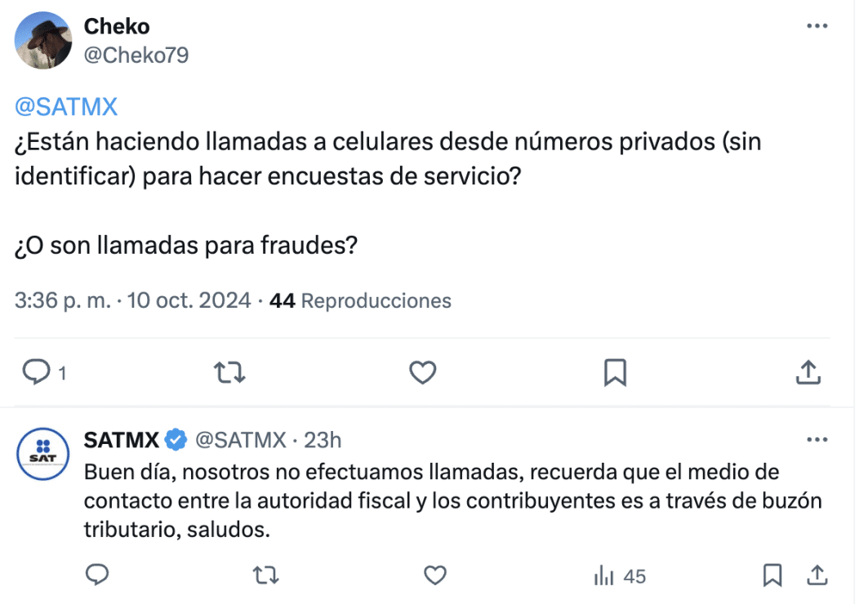Repost Cheko's main post

229,373
